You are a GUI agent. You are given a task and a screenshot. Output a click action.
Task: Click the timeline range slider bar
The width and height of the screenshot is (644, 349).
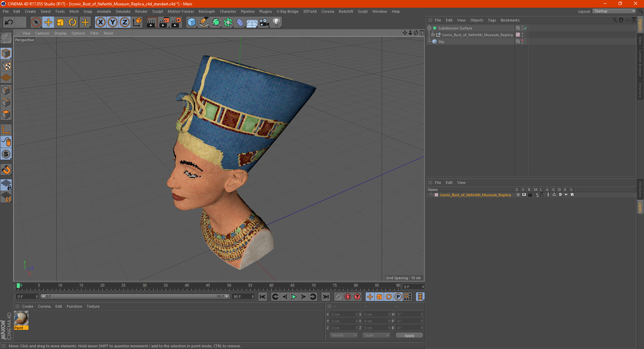[x=135, y=296]
